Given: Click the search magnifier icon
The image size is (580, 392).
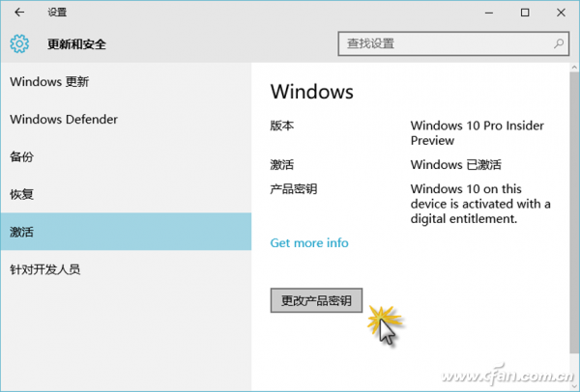Looking at the screenshot, I should [559, 43].
